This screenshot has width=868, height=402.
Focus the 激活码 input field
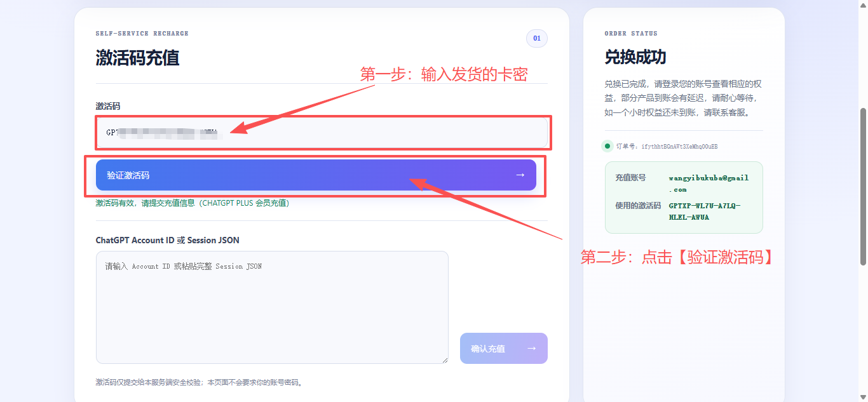coord(322,133)
